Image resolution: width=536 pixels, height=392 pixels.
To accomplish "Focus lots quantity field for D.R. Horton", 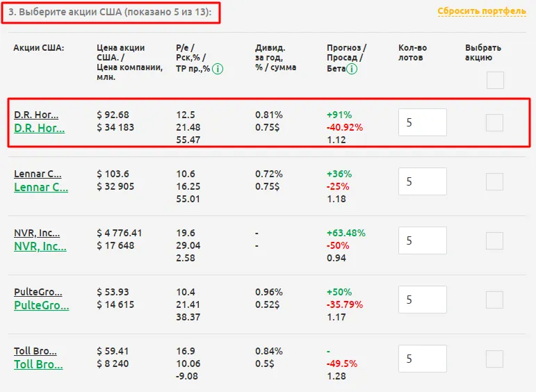I will (423, 122).
